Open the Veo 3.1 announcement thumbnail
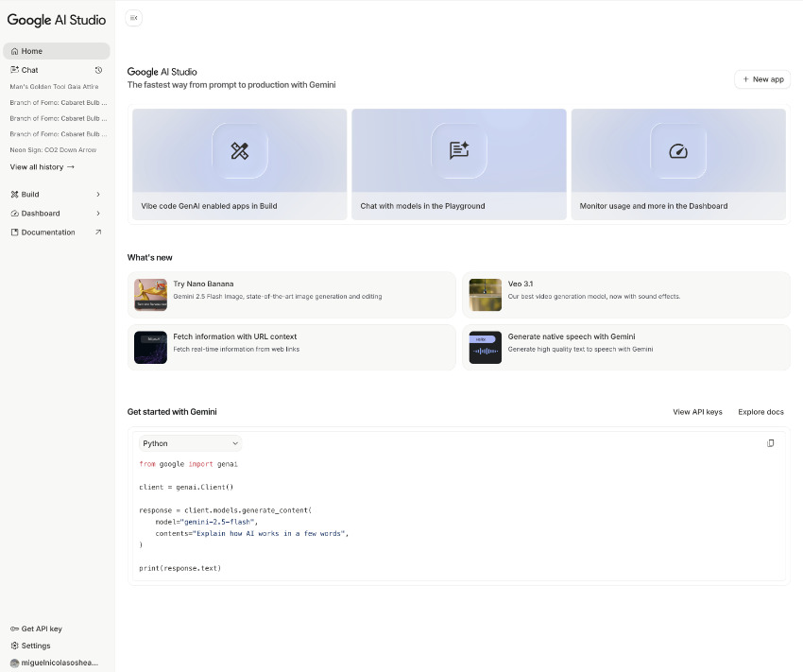 485,295
